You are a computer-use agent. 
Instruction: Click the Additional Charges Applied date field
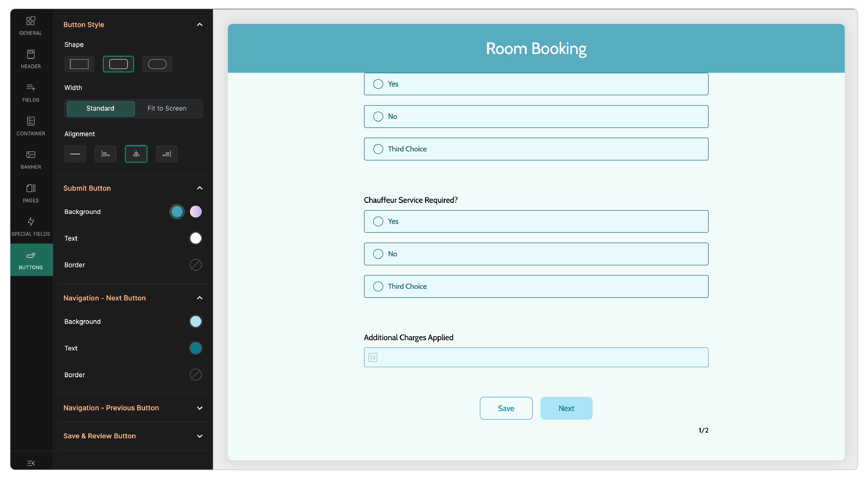tap(536, 357)
